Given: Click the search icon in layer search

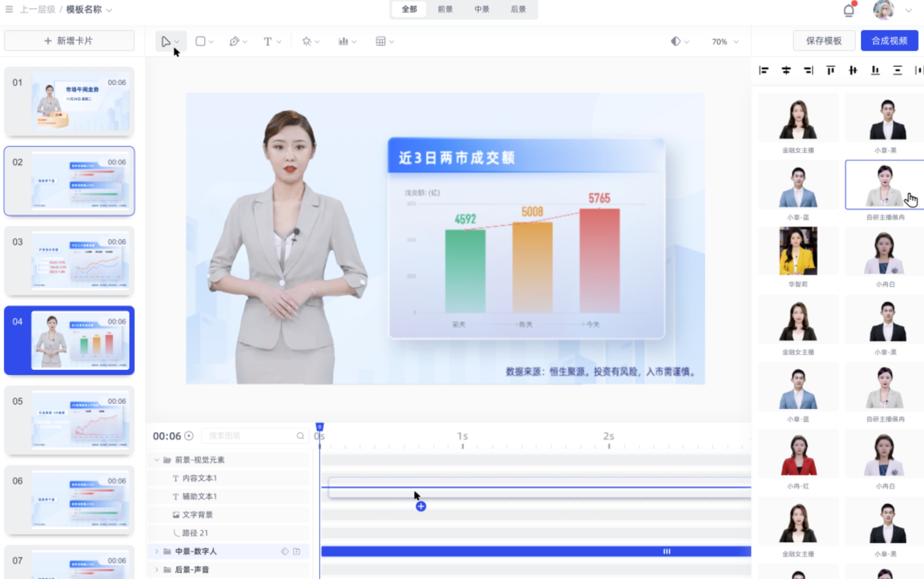Looking at the screenshot, I should tap(300, 436).
